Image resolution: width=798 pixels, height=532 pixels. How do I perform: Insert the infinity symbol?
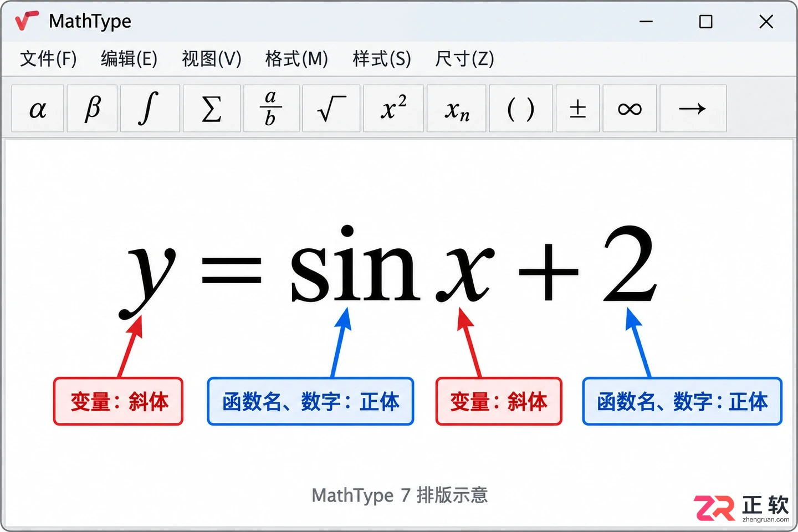click(630, 109)
